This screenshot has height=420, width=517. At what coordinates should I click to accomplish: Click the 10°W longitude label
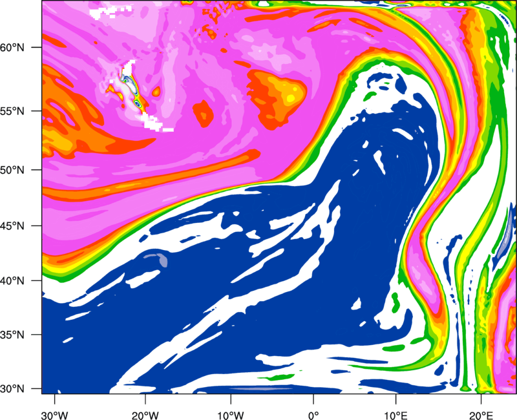231,415
